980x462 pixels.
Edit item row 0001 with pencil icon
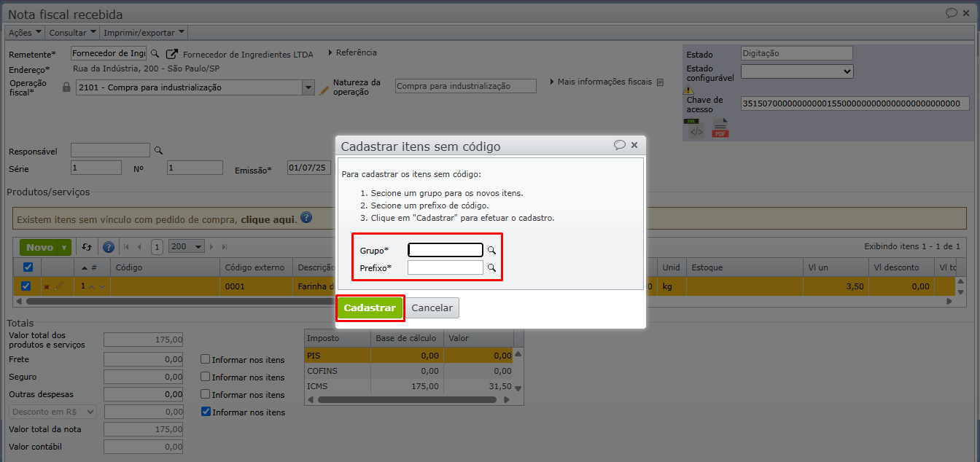59,286
